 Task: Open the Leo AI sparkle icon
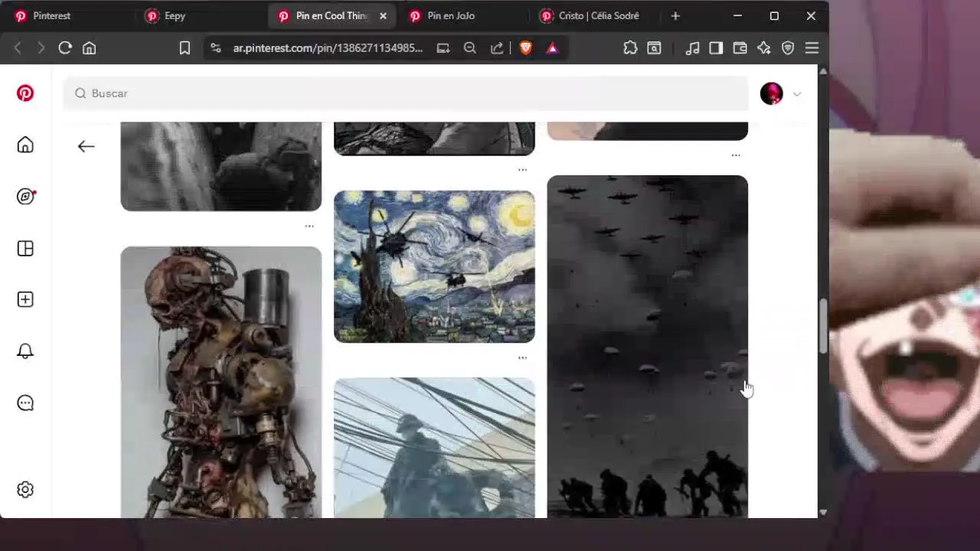tap(764, 47)
